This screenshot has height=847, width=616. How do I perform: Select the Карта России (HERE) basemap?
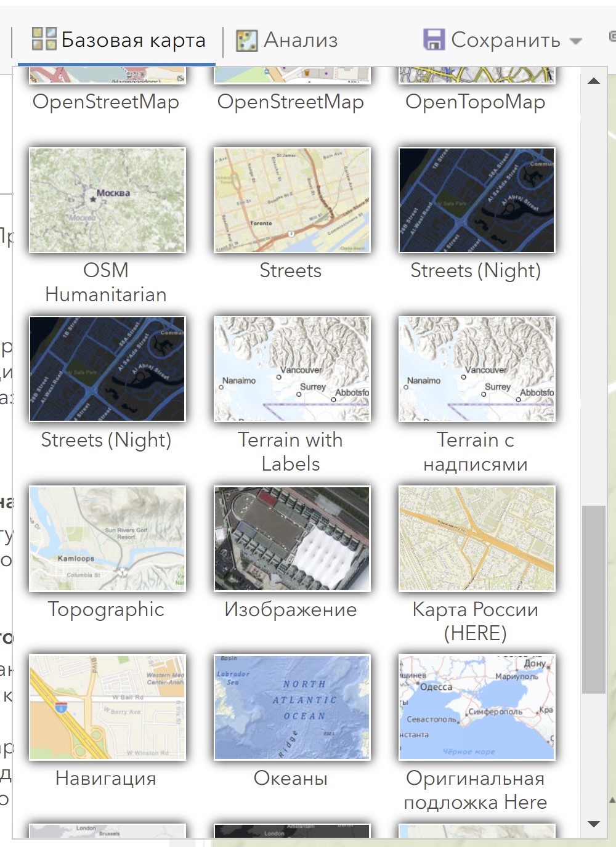(477, 538)
